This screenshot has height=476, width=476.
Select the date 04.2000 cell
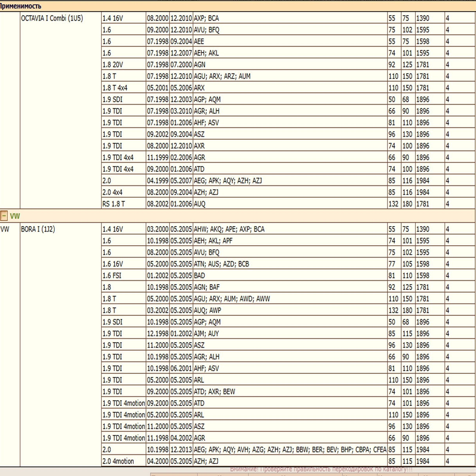[x=158, y=461]
